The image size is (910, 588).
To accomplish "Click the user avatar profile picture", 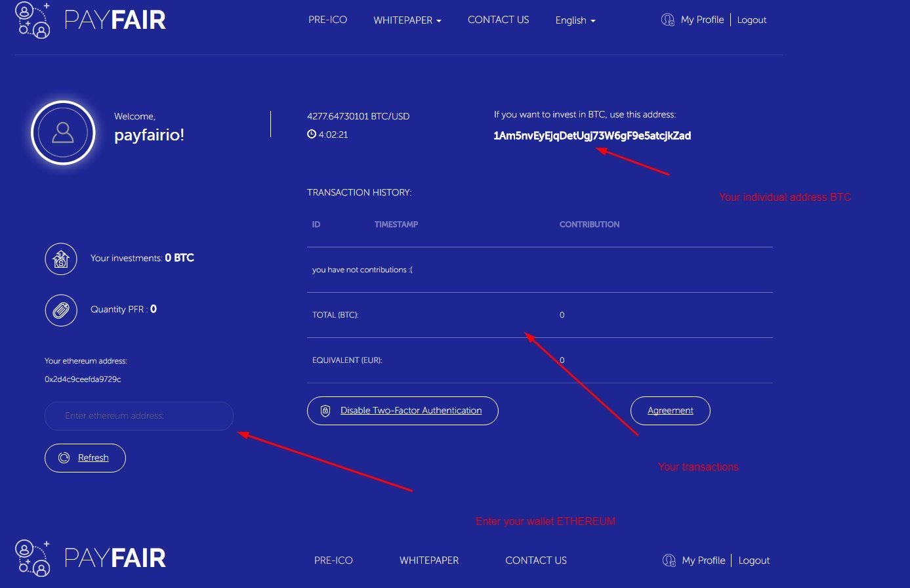I will coord(63,133).
